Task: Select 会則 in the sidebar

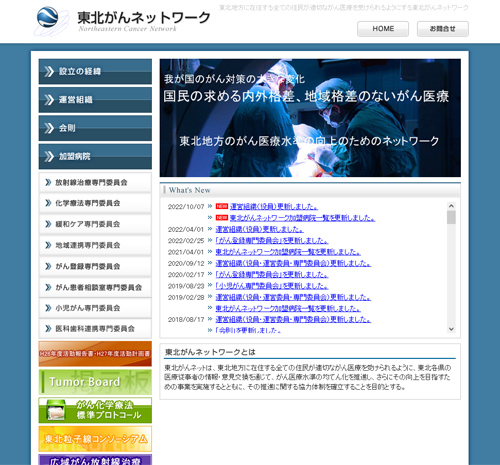Action: tap(95, 128)
